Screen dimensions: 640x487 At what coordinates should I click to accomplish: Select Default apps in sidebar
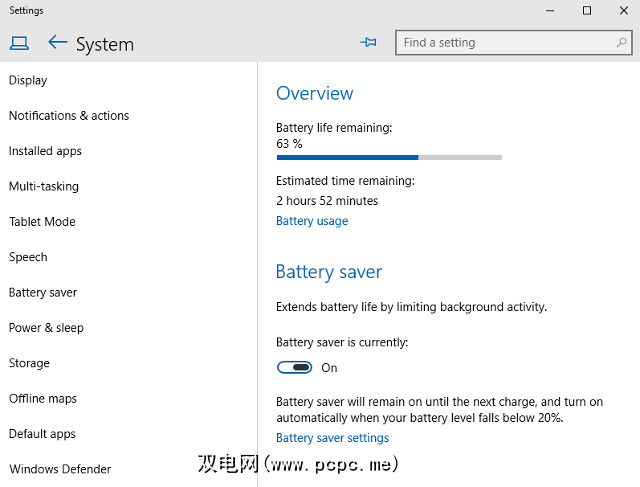42,434
